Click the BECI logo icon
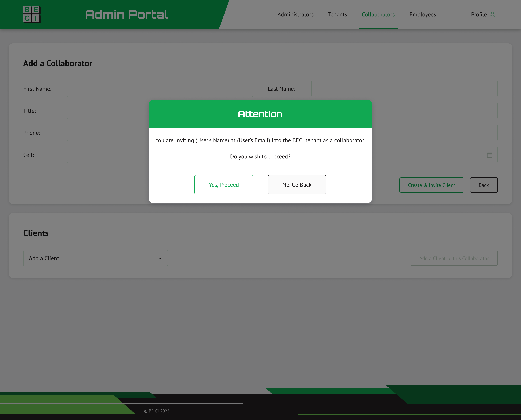Image resolution: width=521 pixels, height=420 pixels. coord(32,14)
